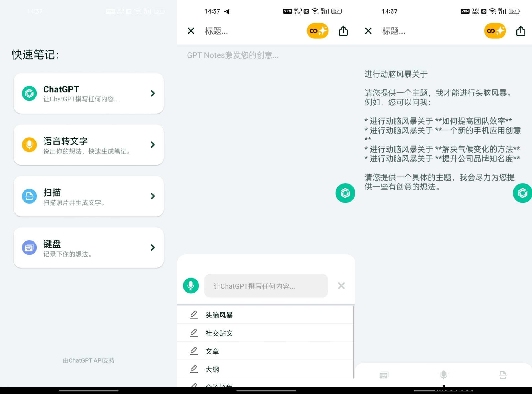532x394 pixels.
Task: Click the purple keyboard icon in 键盘 card
Action: coord(29,248)
